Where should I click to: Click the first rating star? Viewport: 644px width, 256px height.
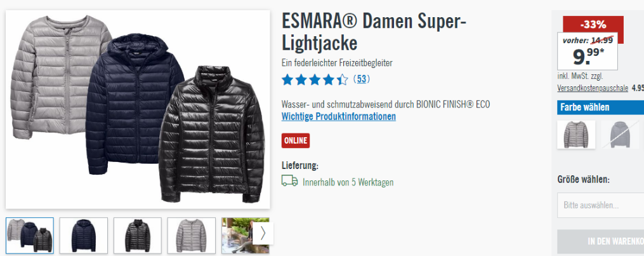pos(287,79)
